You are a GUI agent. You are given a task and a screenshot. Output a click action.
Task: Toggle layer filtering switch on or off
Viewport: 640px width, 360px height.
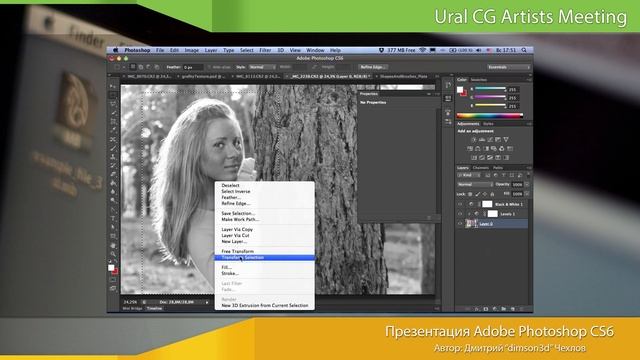[528, 175]
